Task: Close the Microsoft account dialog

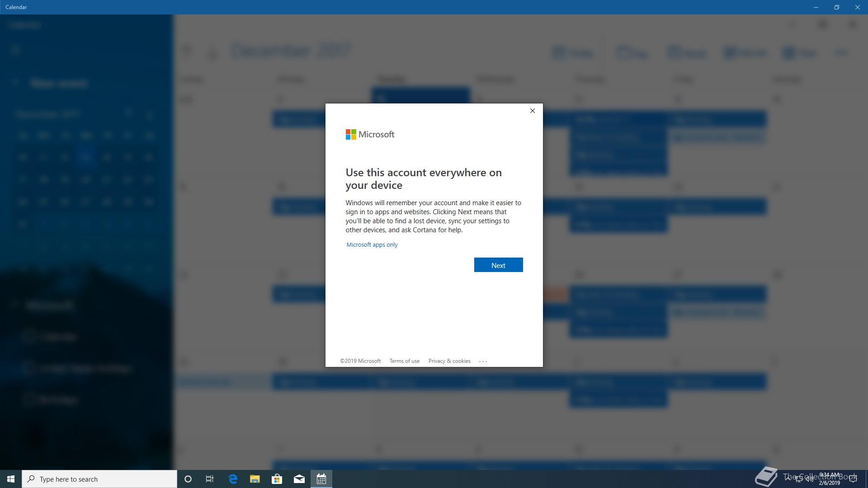Action: click(x=533, y=111)
